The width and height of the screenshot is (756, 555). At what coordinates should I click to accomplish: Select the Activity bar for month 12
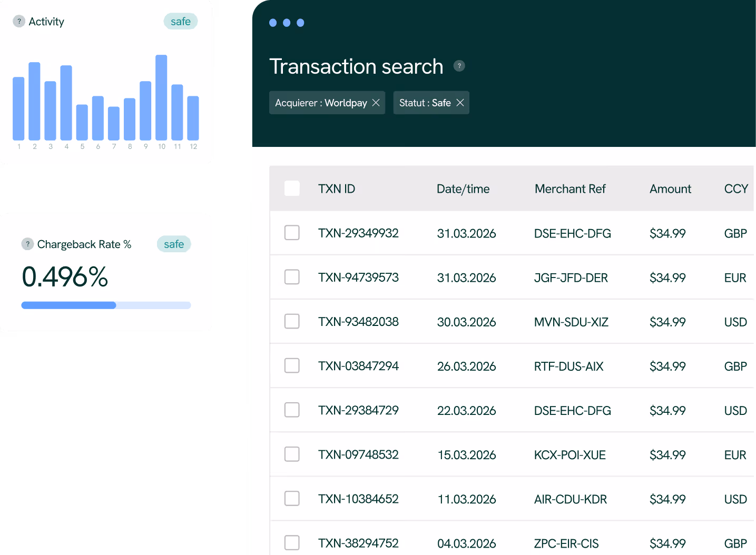193,118
